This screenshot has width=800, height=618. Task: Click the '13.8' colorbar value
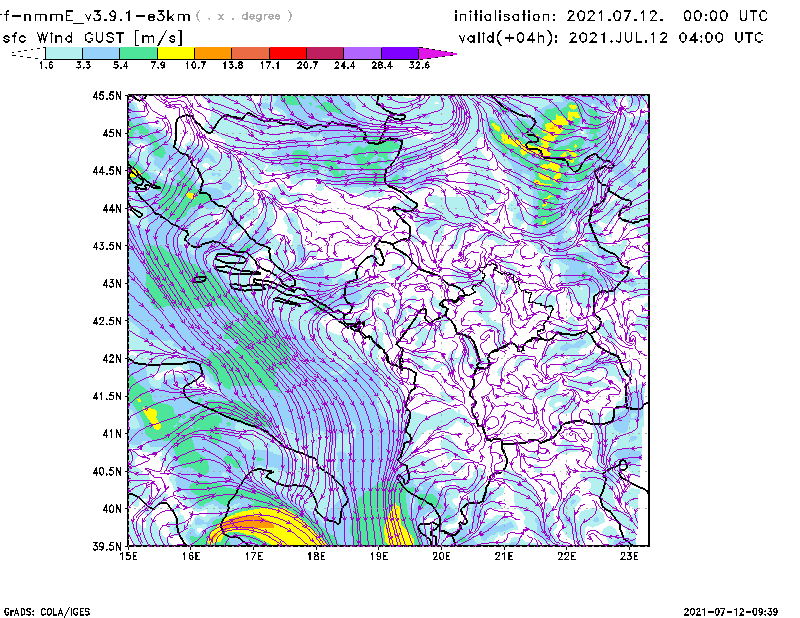tap(233, 65)
